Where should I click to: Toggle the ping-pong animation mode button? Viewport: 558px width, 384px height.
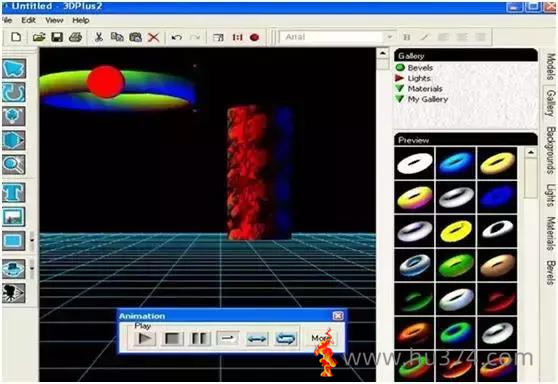tap(257, 338)
